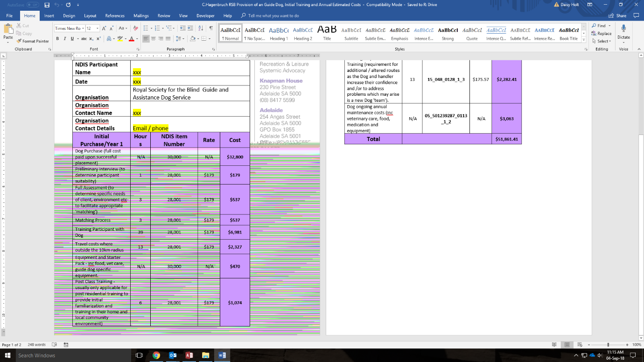
Task: Click the Windows Start button
Action: click(x=7, y=355)
